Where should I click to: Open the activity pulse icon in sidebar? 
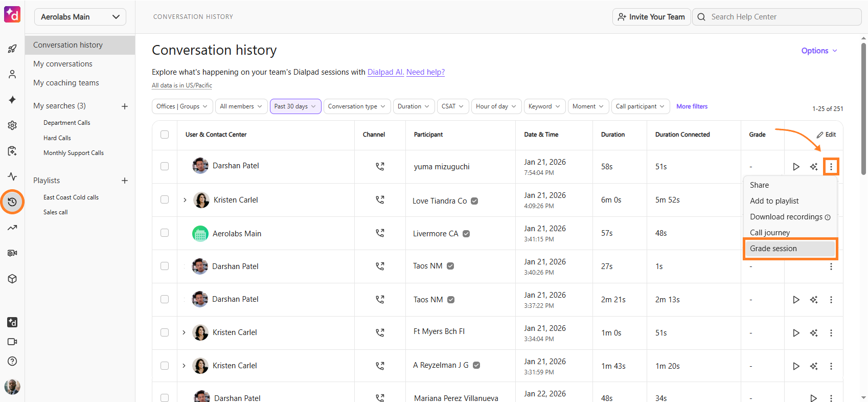(x=12, y=176)
